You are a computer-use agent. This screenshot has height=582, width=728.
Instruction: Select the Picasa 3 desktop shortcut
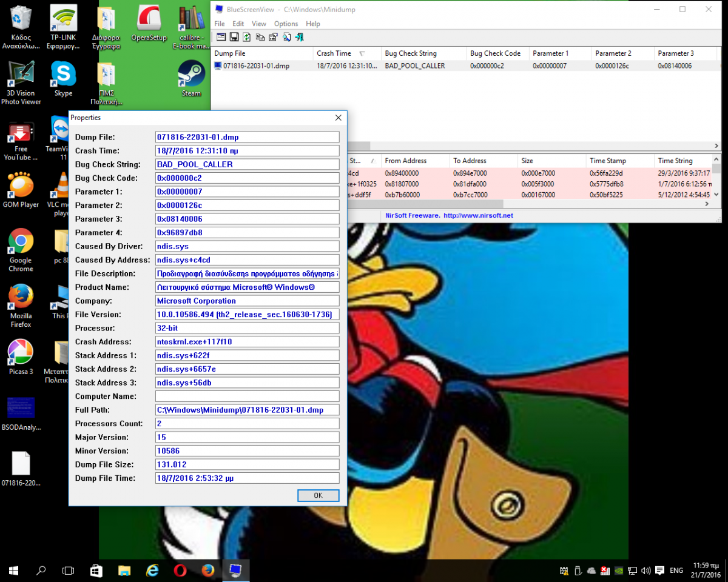click(21, 357)
